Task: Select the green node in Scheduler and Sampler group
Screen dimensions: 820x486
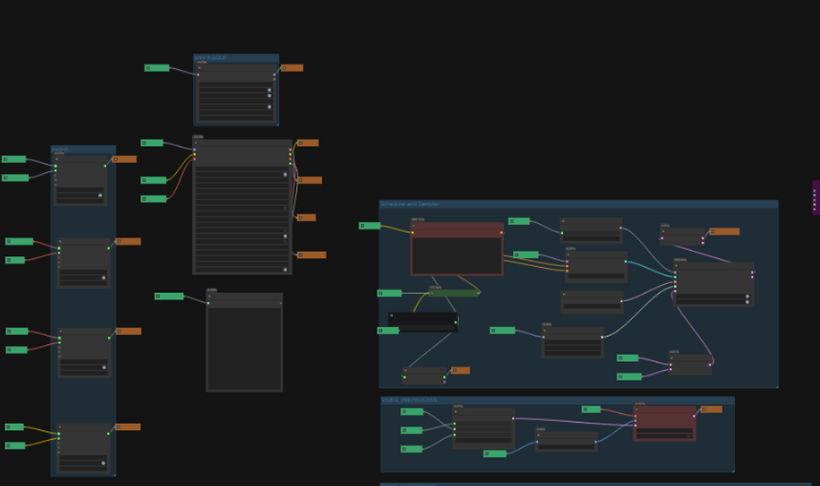Action: click(454, 293)
